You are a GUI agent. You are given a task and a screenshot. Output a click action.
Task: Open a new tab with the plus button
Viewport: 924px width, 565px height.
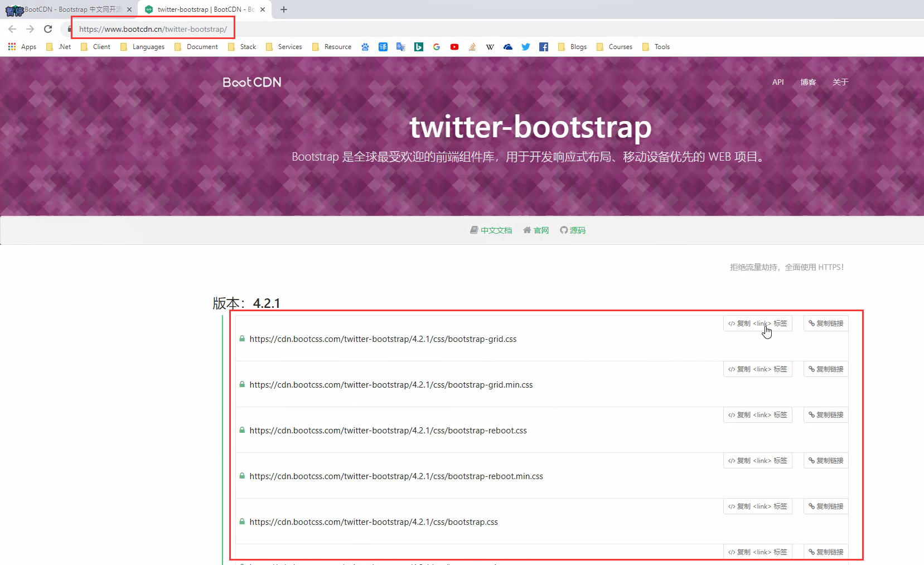click(284, 9)
